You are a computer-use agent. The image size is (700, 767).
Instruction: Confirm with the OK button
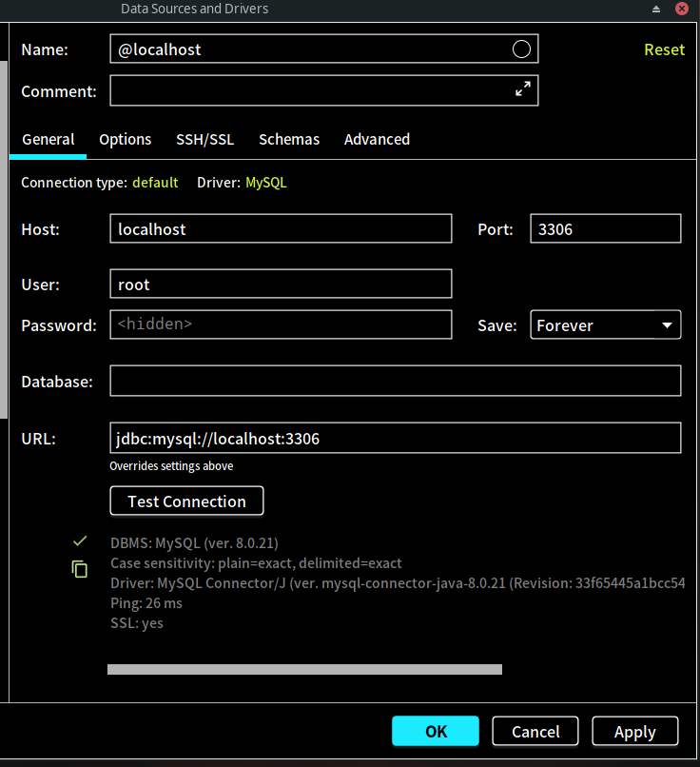tap(436, 731)
